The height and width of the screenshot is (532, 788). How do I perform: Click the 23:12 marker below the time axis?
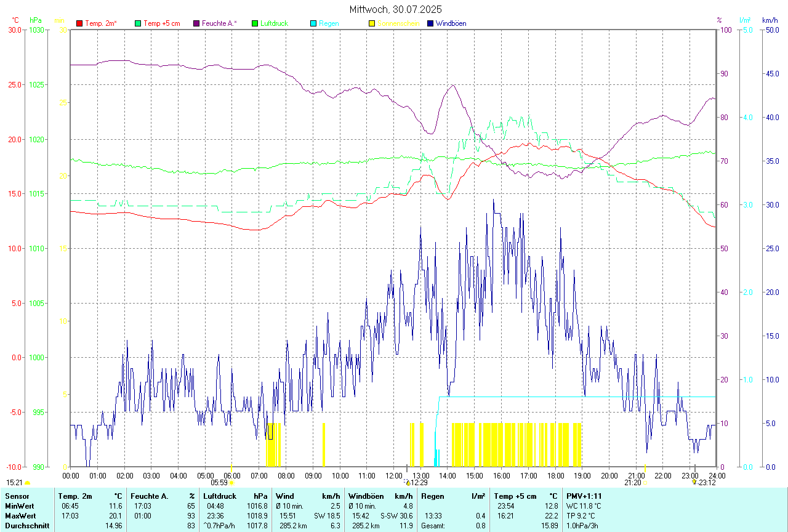pyautogui.click(x=694, y=483)
